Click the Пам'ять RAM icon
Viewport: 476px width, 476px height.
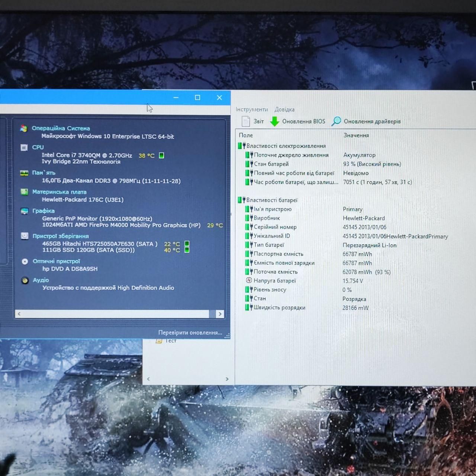tap(24, 173)
